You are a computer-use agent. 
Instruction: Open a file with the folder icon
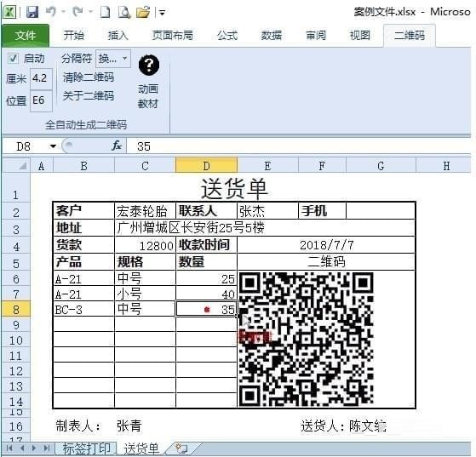[x=143, y=13]
